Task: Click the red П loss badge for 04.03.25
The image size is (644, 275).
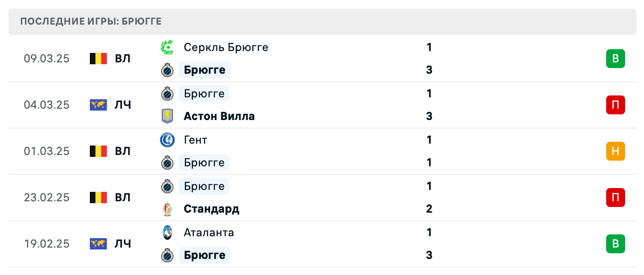Action: 615,105
